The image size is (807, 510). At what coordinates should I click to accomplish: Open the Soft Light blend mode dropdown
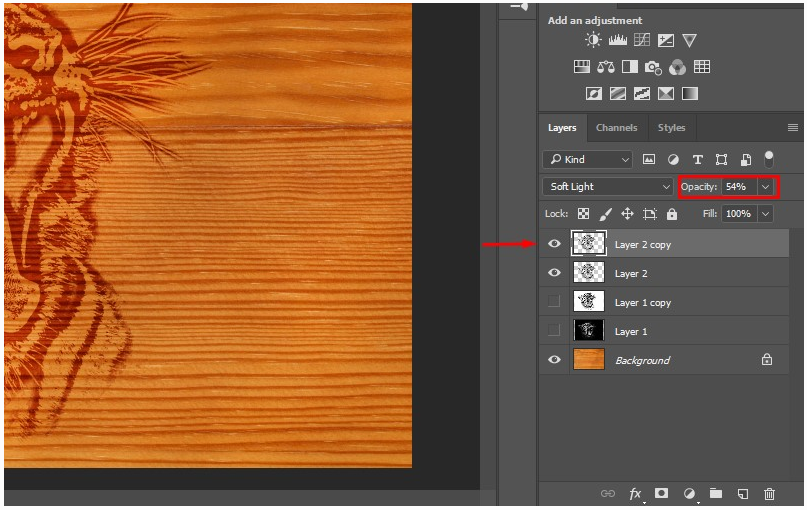pyautogui.click(x=608, y=186)
